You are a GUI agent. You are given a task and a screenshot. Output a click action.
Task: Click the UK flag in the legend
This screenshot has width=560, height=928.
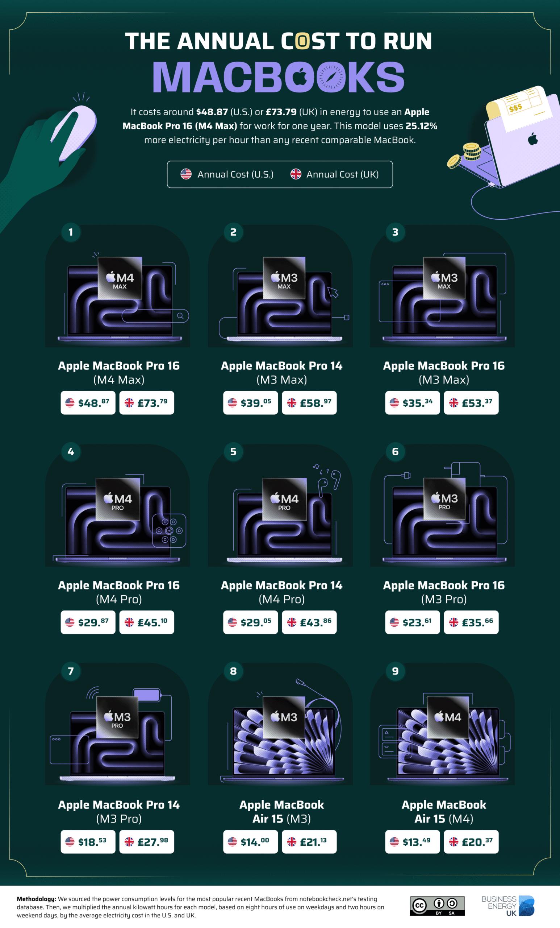[x=296, y=174]
